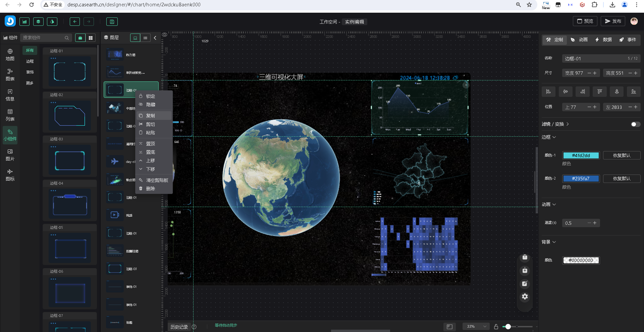644x332 pixels.
Task: Click the 发布 publish button
Action: tap(613, 21)
